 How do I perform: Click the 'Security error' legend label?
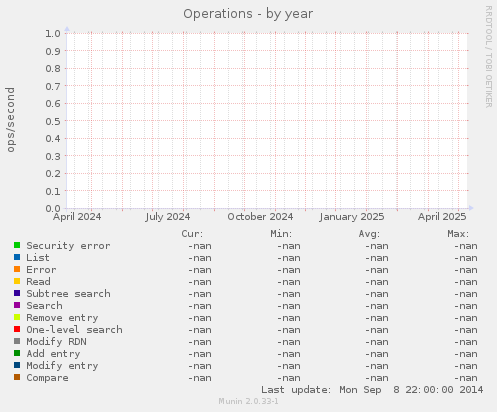pos(68,246)
